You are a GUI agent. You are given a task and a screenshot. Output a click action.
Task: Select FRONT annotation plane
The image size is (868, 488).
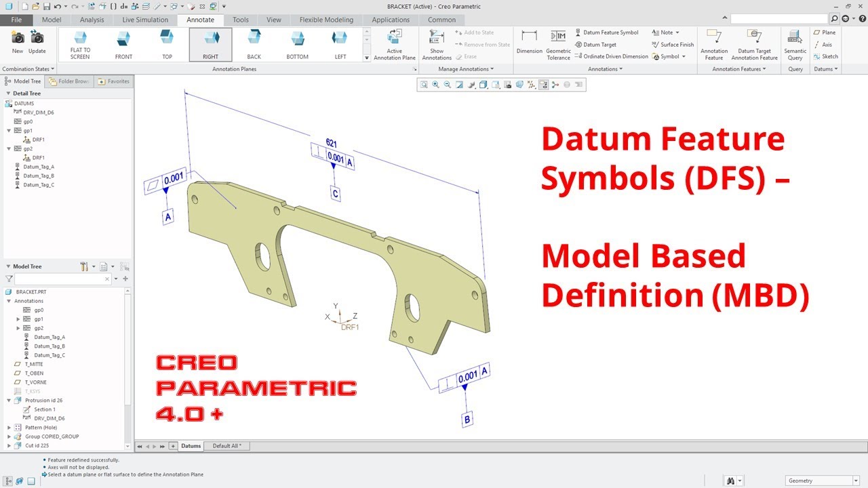tap(123, 44)
